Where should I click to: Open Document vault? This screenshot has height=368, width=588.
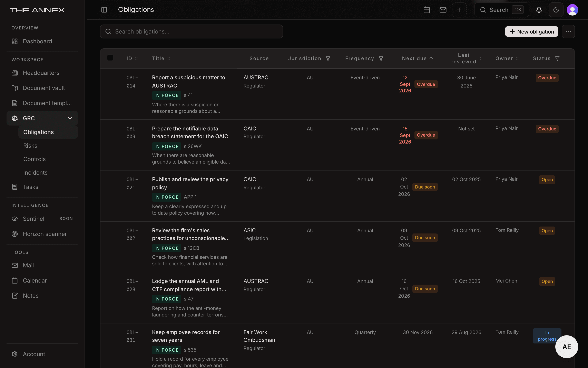[x=42, y=88]
